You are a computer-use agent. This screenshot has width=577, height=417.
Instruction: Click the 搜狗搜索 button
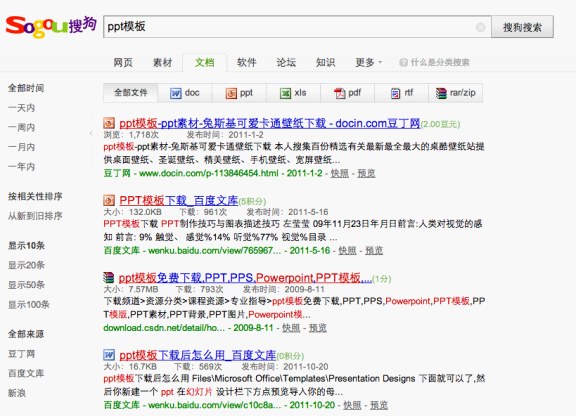[523, 27]
